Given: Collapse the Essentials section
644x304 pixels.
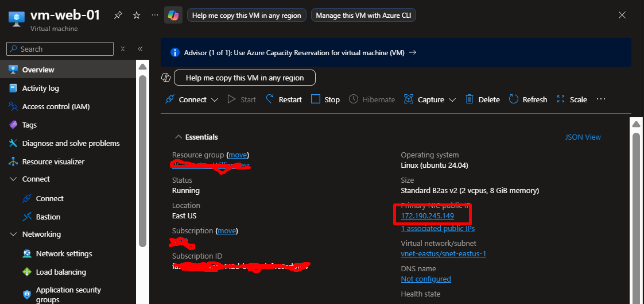Looking at the screenshot, I should tap(178, 137).
